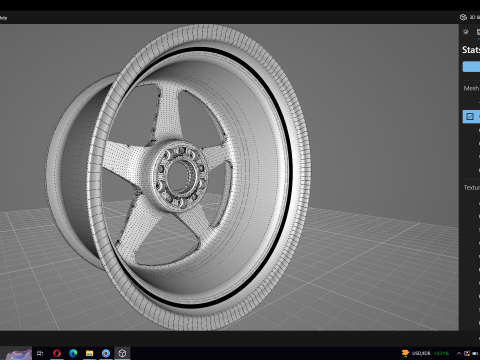The width and height of the screenshot is (480, 360).
Task: Click the 3D wheel rim model in viewport
Action: 178,177
